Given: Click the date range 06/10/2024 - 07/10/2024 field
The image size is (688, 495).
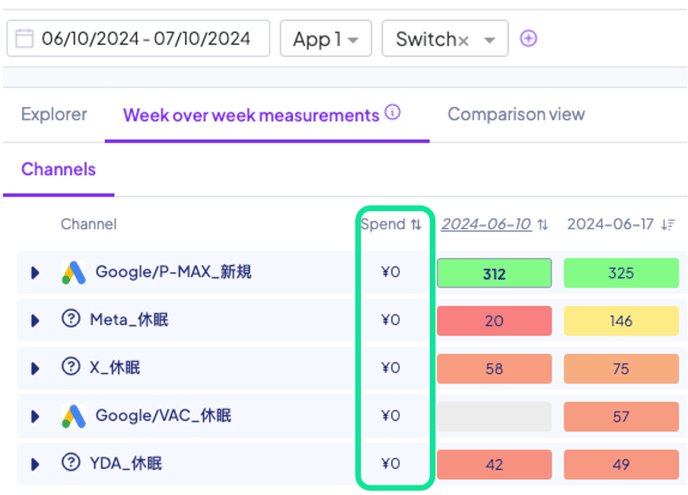Looking at the screenshot, I should (x=146, y=39).
